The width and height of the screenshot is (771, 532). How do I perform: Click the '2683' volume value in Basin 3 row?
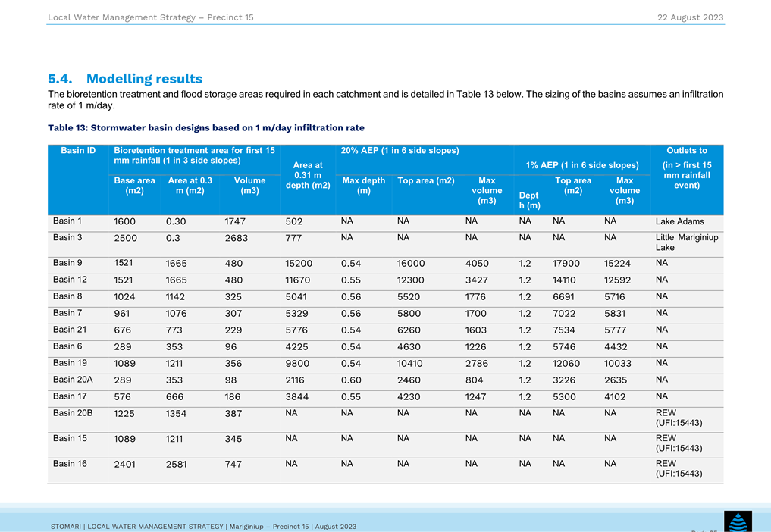(237, 239)
